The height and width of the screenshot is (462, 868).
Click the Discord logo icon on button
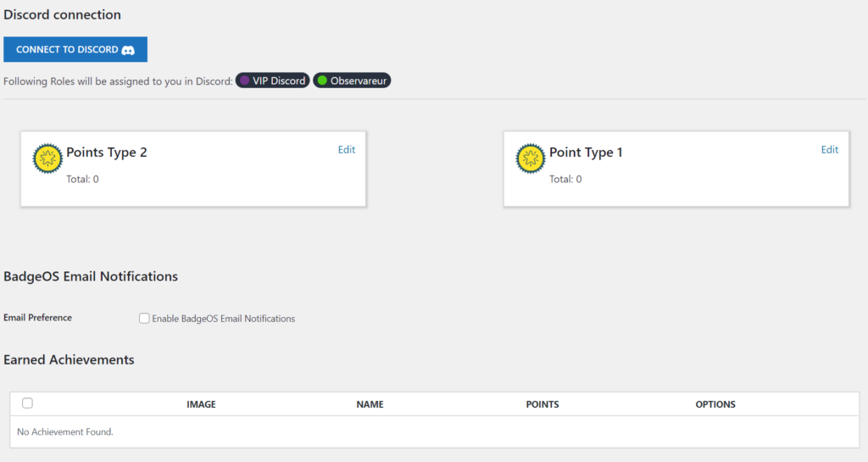point(128,50)
